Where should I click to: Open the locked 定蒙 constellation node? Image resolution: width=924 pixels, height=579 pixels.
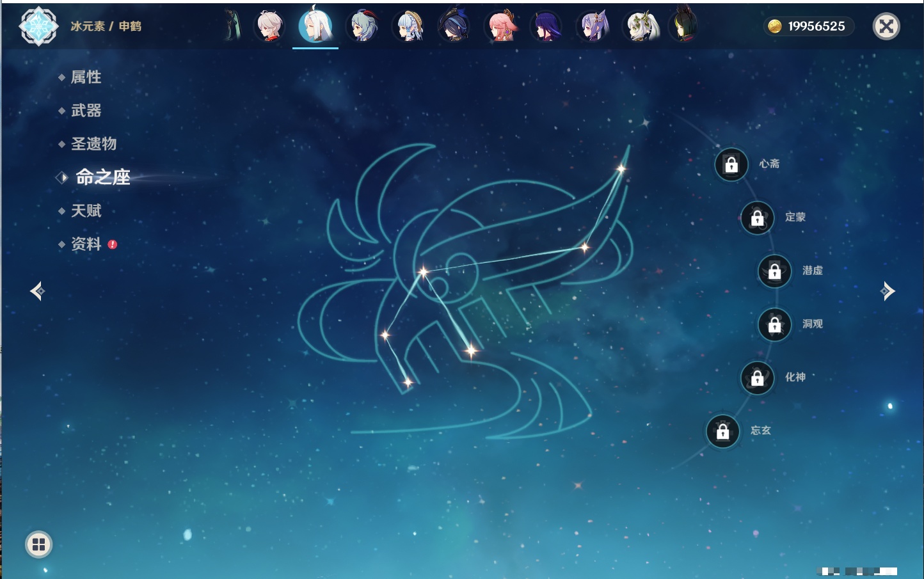pos(758,218)
